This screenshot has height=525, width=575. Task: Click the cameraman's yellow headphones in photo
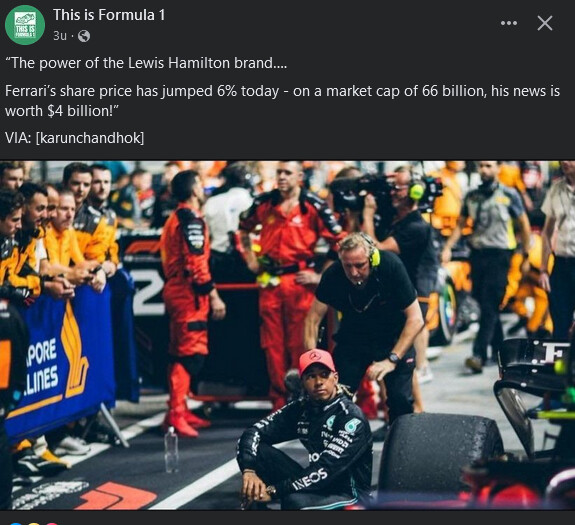tap(417, 191)
